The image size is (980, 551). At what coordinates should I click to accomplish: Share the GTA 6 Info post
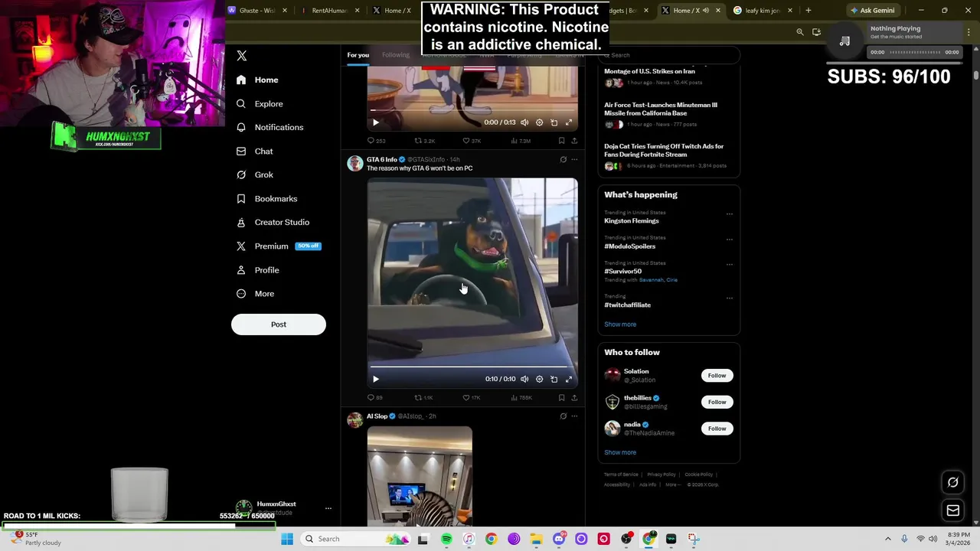coord(574,398)
